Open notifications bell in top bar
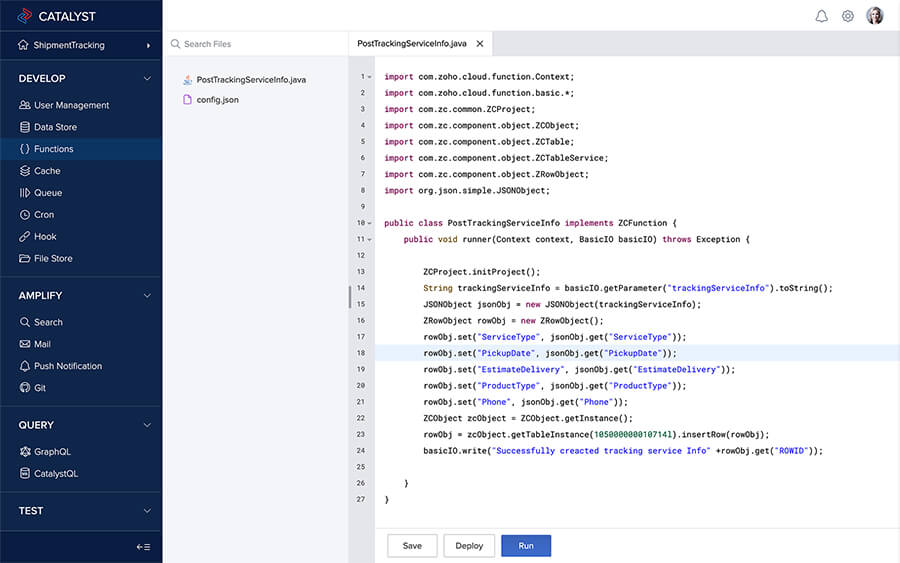Viewport: 900px width, 563px height. [x=821, y=16]
